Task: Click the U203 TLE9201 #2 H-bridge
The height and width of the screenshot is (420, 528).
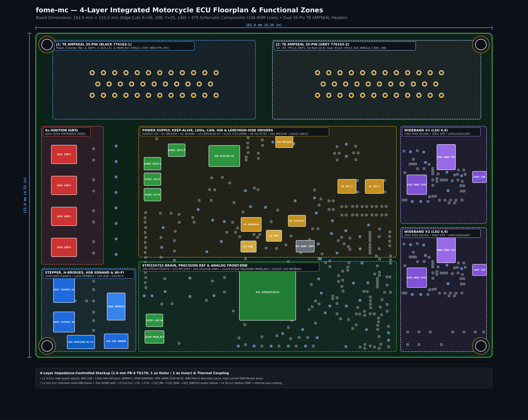Action: [64, 322]
